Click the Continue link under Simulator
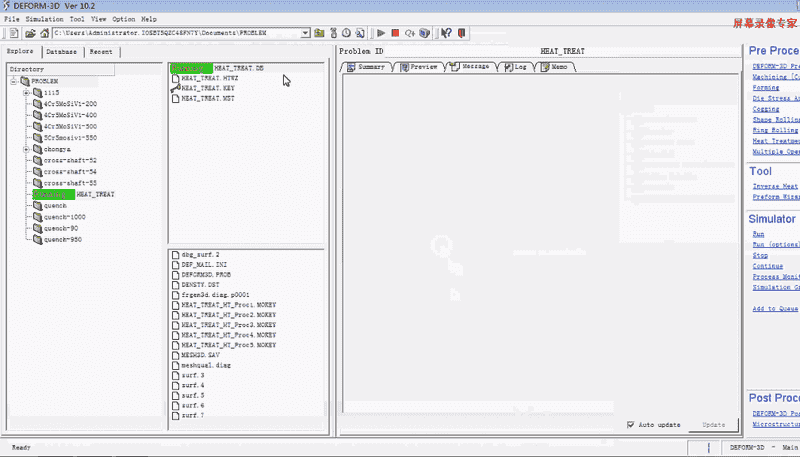Image resolution: width=800 pixels, height=457 pixels. tap(767, 266)
